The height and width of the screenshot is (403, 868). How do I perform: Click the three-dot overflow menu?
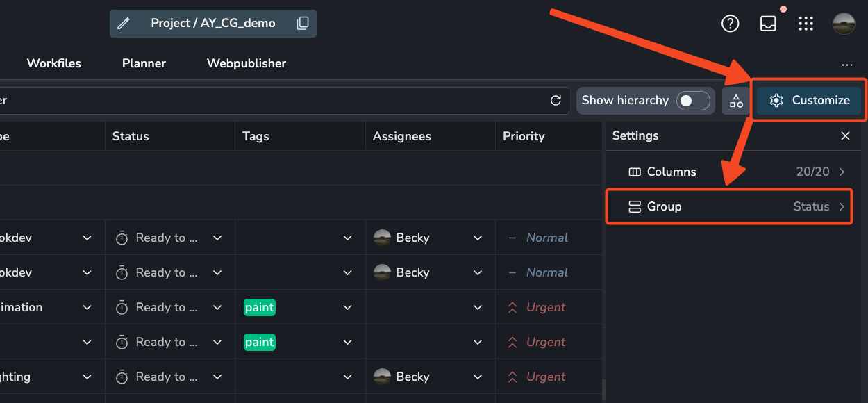tap(846, 65)
